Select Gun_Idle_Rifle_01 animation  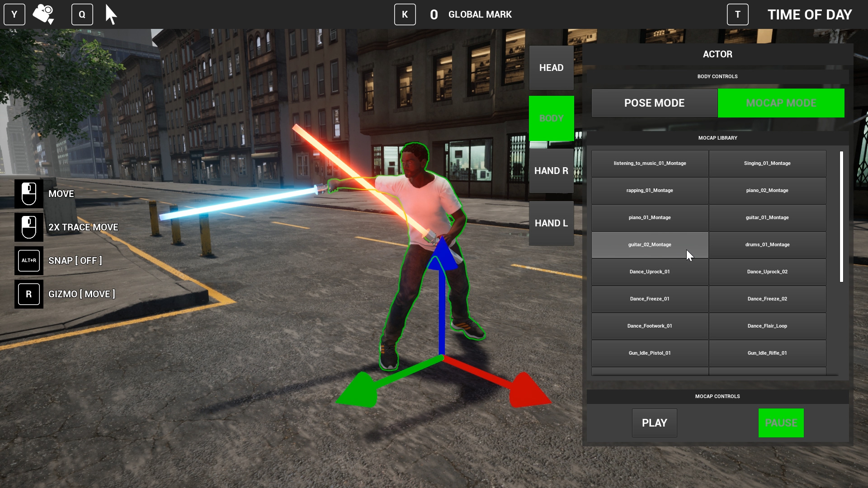[x=767, y=353]
